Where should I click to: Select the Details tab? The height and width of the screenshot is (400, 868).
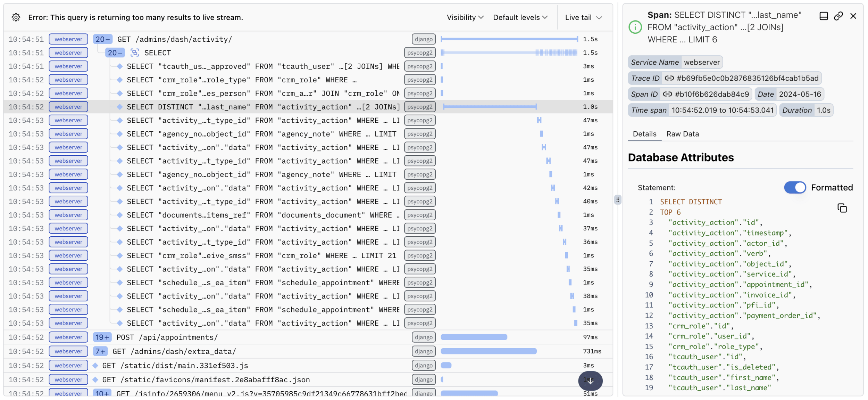pyautogui.click(x=644, y=134)
